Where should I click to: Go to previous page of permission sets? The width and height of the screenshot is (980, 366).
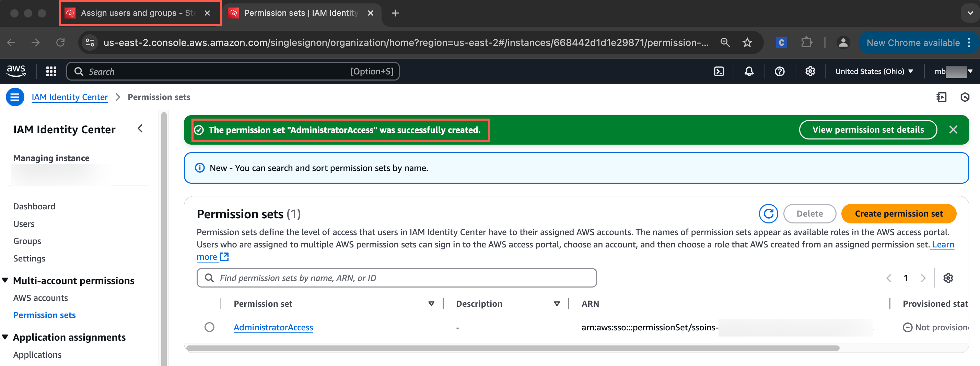coord(889,278)
